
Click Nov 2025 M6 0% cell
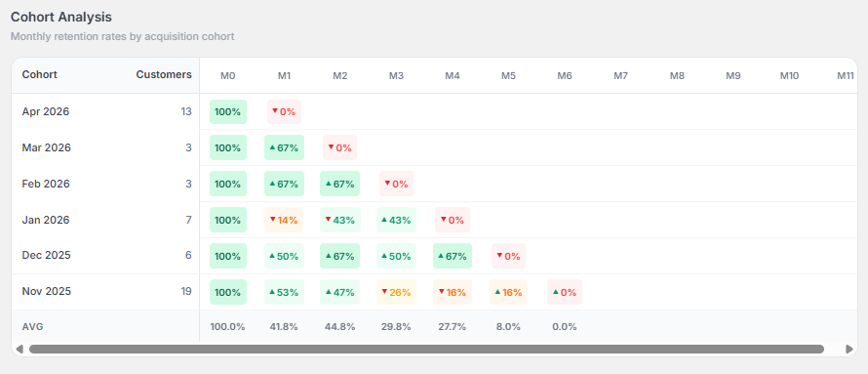pyautogui.click(x=565, y=293)
